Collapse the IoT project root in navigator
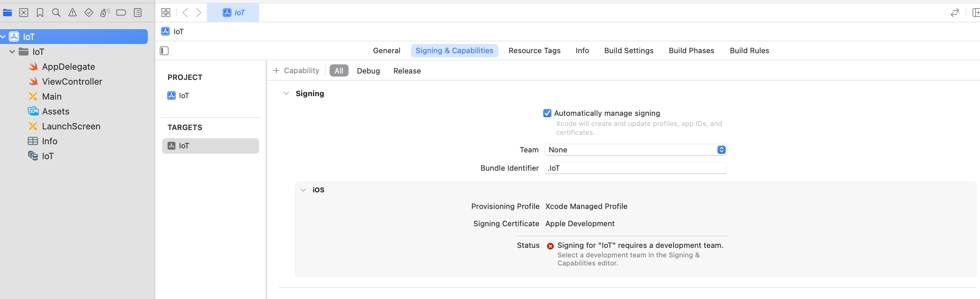The width and height of the screenshot is (980, 299). pos(3,37)
